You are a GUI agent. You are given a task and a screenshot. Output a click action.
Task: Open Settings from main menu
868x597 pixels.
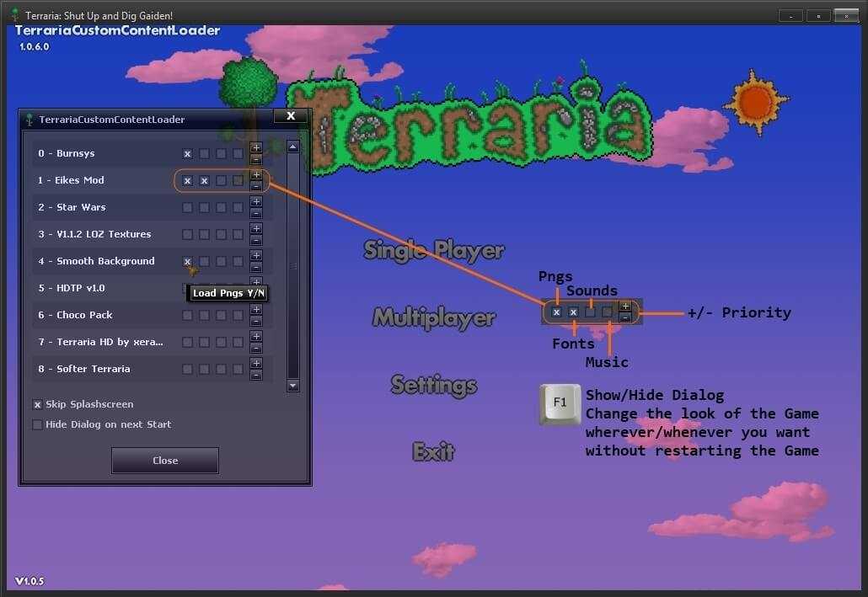(433, 385)
